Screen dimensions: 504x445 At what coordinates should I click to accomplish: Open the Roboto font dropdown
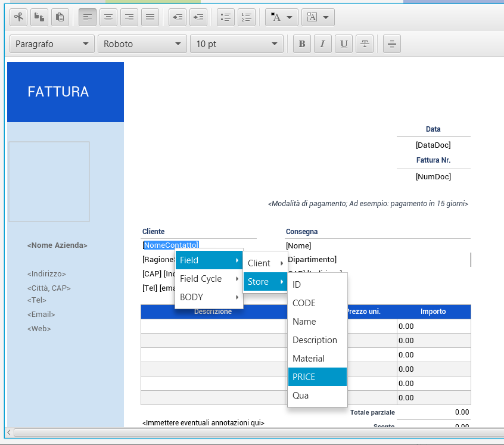click(x=142, y=44)
